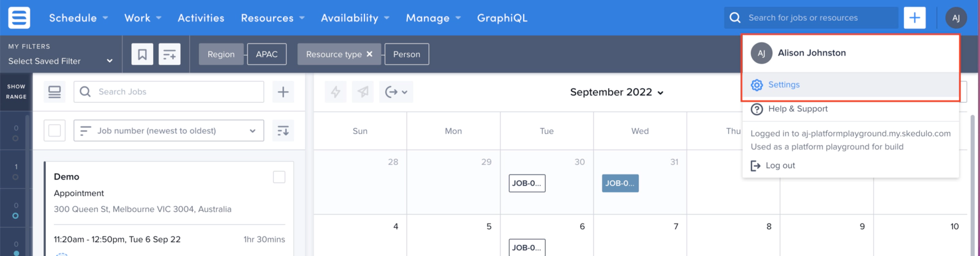Click the AJ user avatar in top bar
980x256 pixels.
[956, 18]
